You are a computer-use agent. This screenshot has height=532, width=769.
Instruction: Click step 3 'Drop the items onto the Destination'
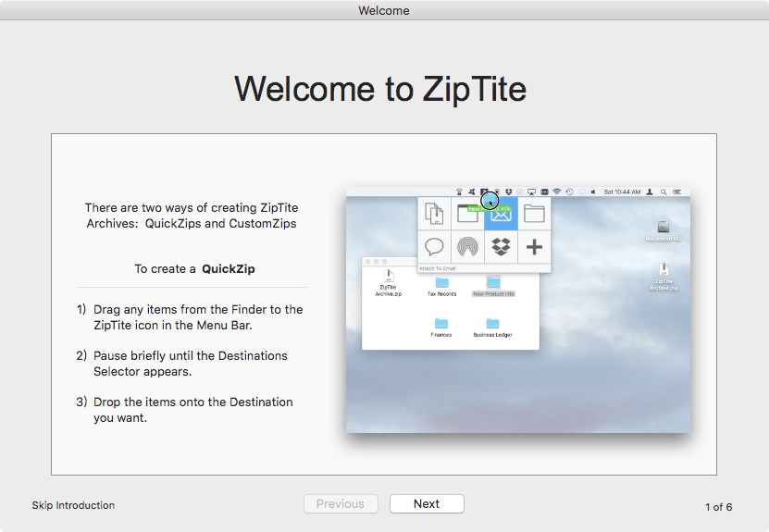click(x=184, y=410)
